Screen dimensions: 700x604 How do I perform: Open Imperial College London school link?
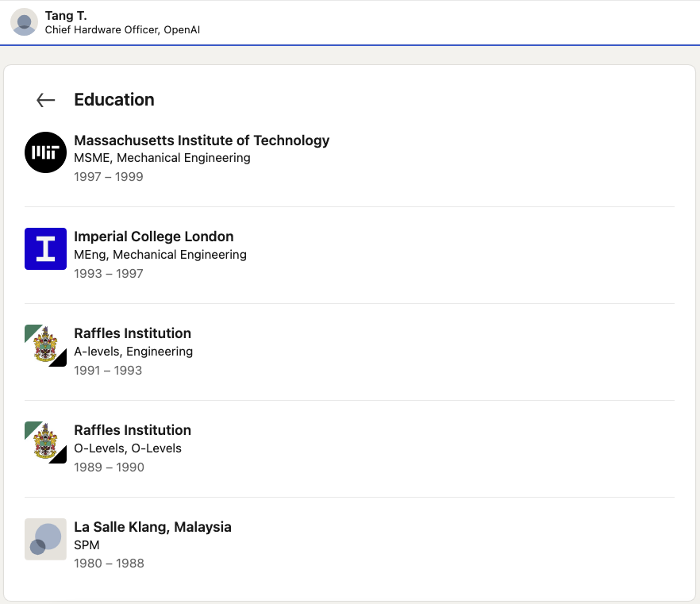154,237
